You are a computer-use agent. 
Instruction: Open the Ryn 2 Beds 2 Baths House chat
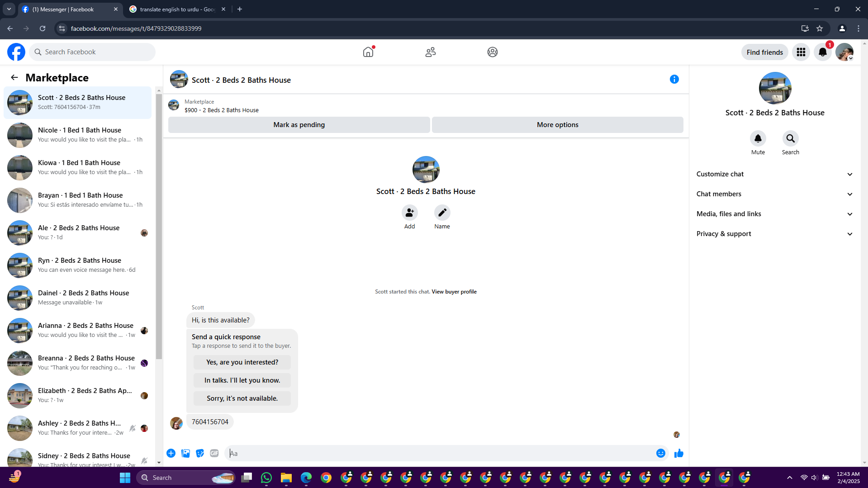(x=78, y=265)
